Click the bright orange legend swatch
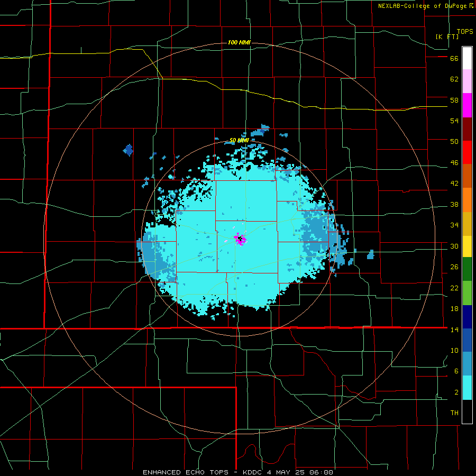This screenshot has height=476, width=476. [467, 200]
